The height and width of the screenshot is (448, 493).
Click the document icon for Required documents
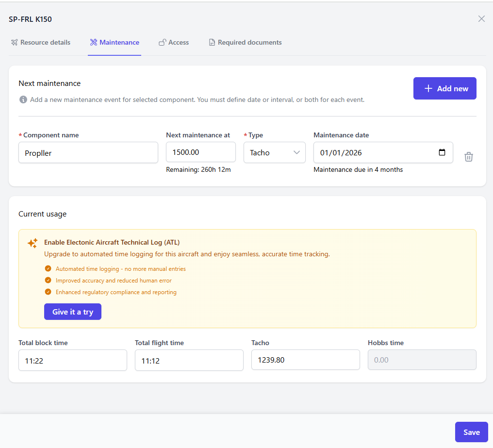coord(212,43)
